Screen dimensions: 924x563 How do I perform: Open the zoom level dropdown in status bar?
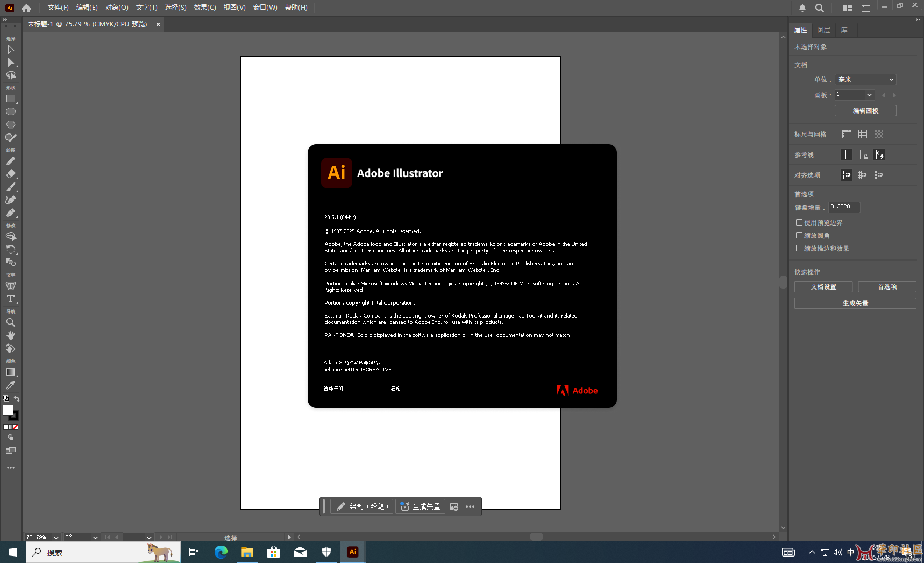[56, 537]
